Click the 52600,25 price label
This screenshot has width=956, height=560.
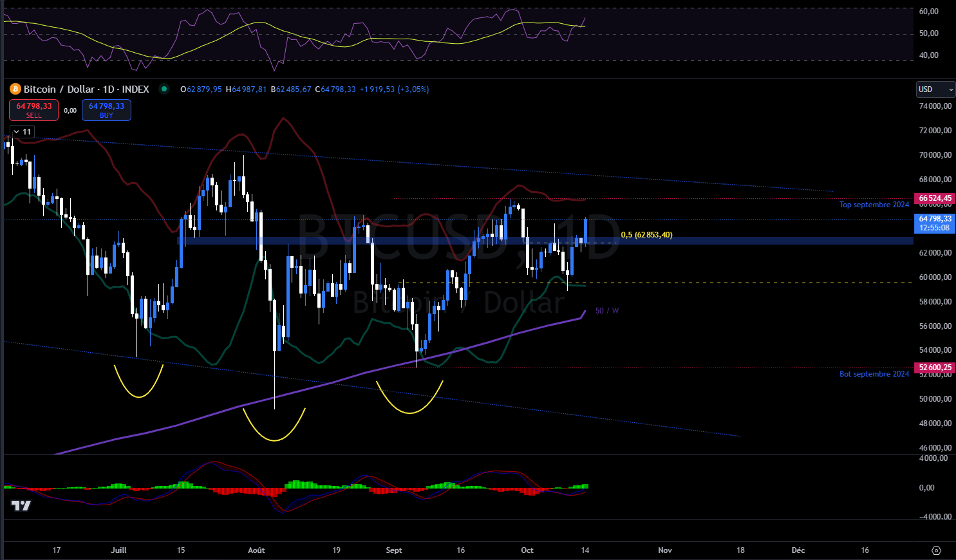click(934, 367)
